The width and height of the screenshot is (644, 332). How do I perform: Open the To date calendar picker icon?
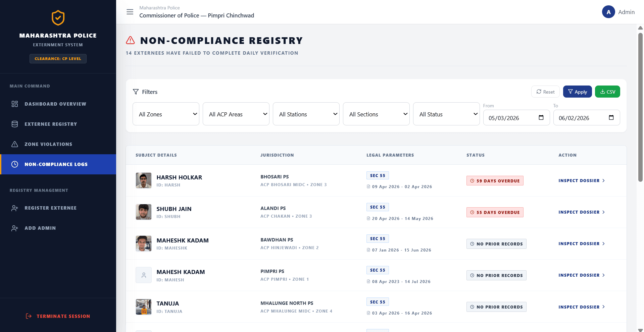click(x=611, y=118)
